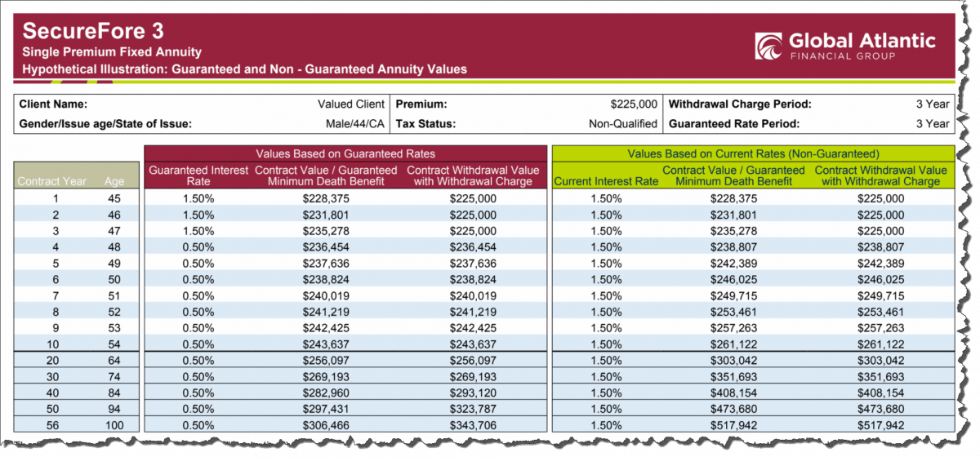This screenshot has height=457, width=980.
Task: Click $303,042 in the current withdrawal value column
Action: (881, 361)
